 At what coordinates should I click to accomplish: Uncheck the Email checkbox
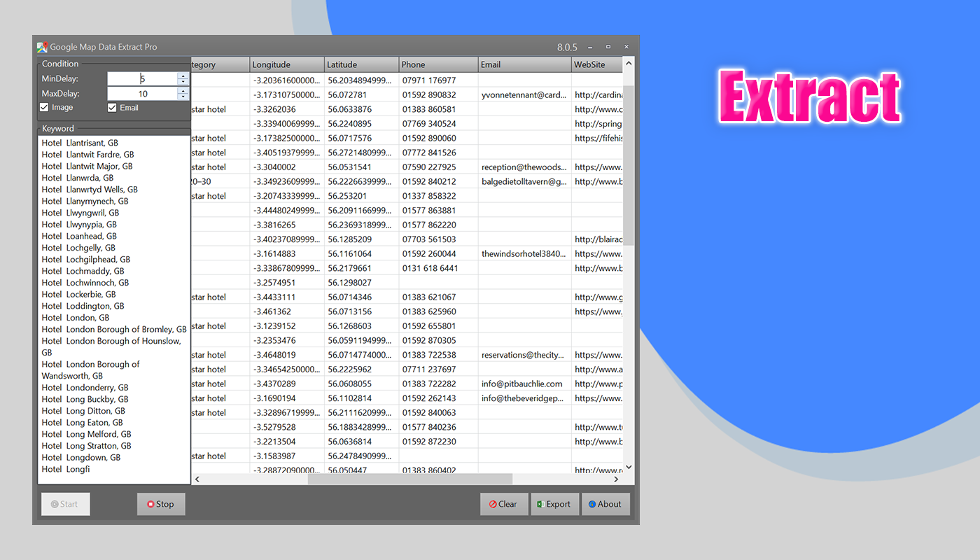click(x=111, y=107)
